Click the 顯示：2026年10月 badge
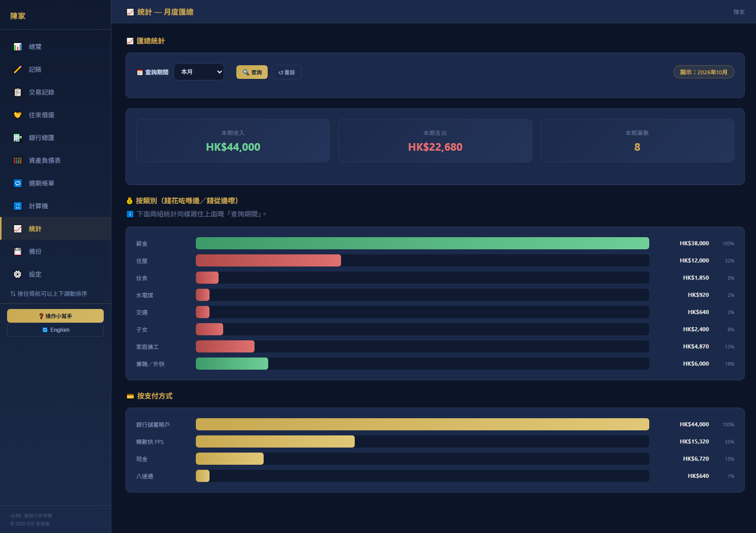The width and height of the screenshot is (756, 533). tap(703, 72)
